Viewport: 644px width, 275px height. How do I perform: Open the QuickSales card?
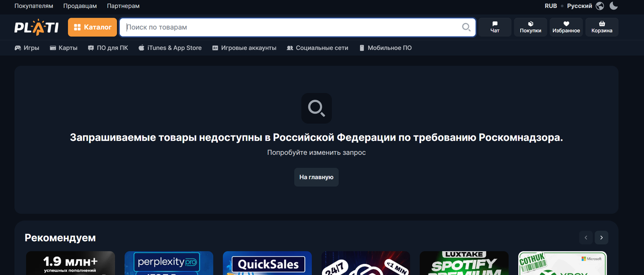[267, 263]
